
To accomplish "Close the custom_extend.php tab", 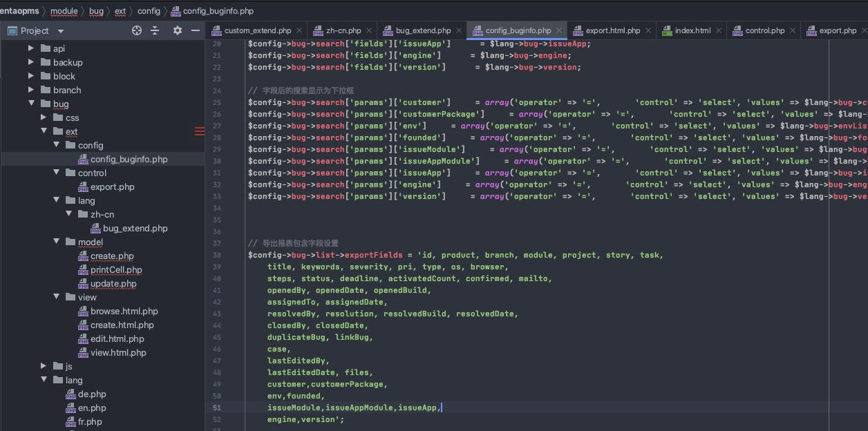I will (x=299, y=30).
